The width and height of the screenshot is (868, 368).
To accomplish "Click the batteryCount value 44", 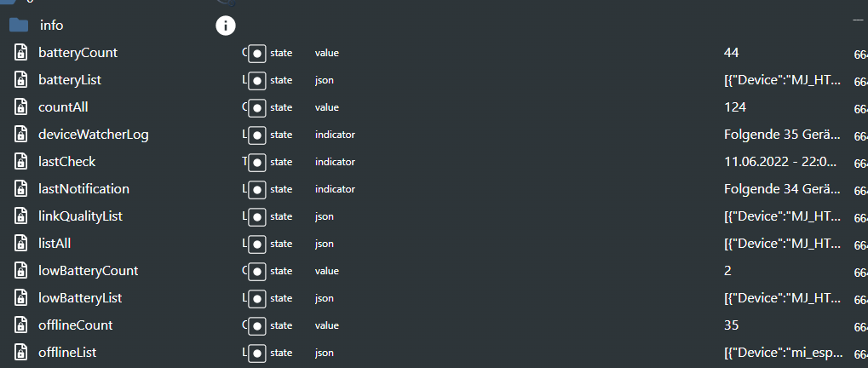I will 731,53.
